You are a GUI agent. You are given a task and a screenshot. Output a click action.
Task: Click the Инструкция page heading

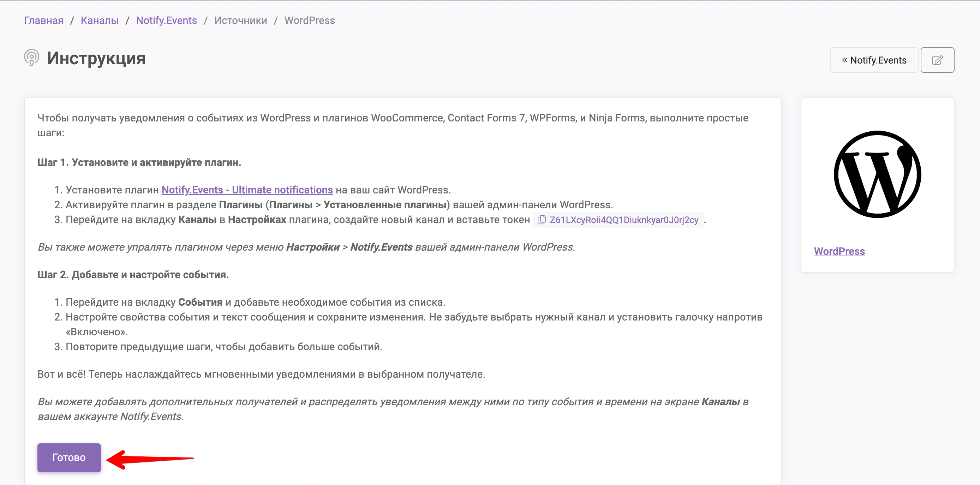[x=96, y=58]
